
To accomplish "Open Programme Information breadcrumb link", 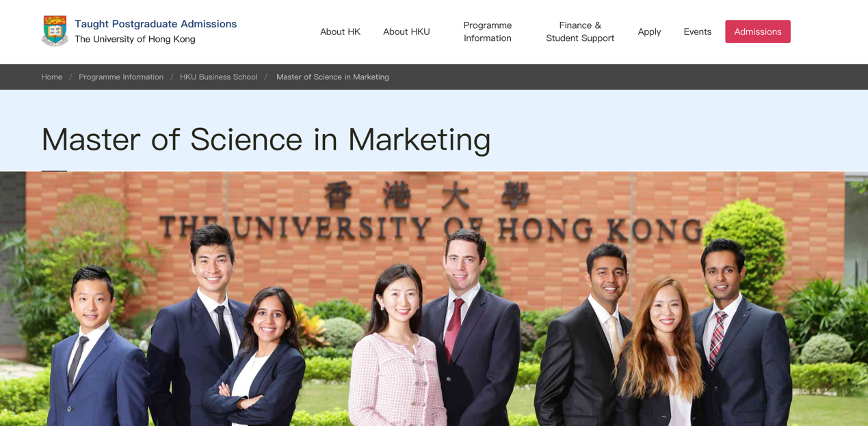I will (x=121, y=77).
